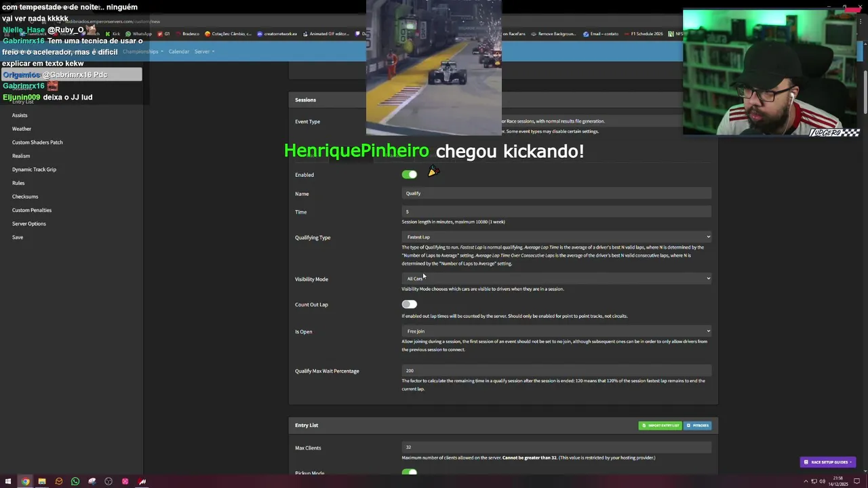The height and width of the screenshot is (488, 868).
Task: Open the Is Open dropdown
Action: 557,331
